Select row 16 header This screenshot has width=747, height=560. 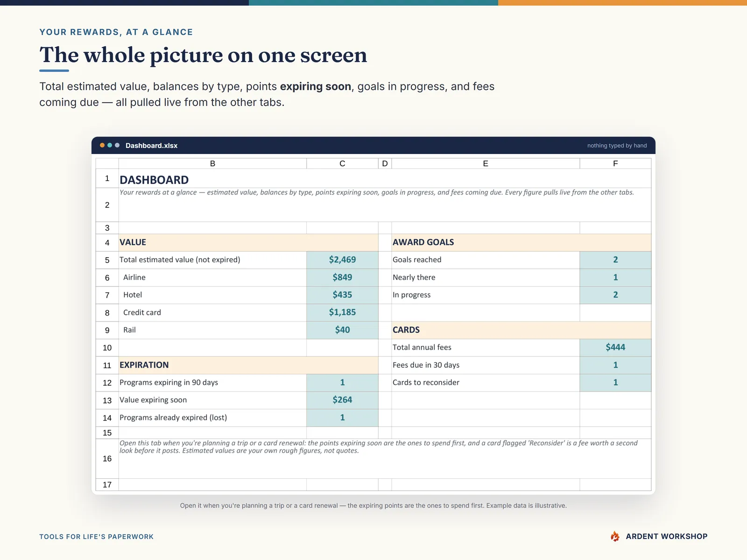tap(107, 459)
